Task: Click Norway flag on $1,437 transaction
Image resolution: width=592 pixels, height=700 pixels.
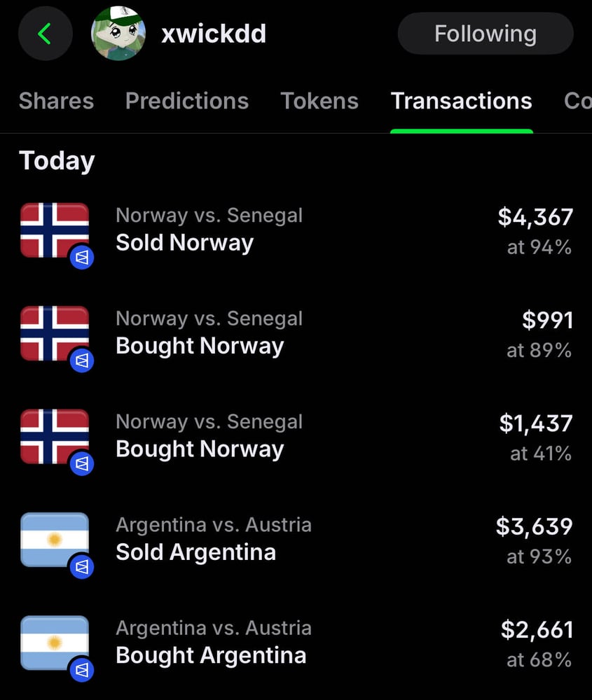Action: (x=55, y=437)
